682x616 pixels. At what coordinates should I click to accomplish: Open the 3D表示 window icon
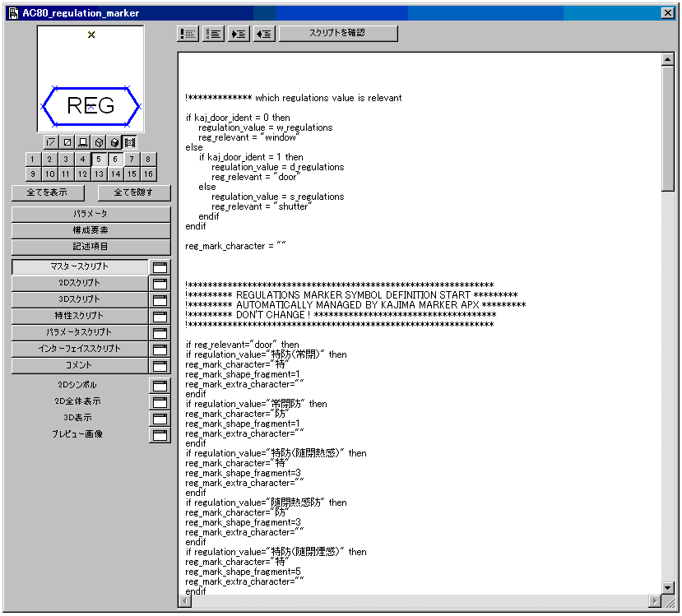pyautogui.click(x=160, y=419)
